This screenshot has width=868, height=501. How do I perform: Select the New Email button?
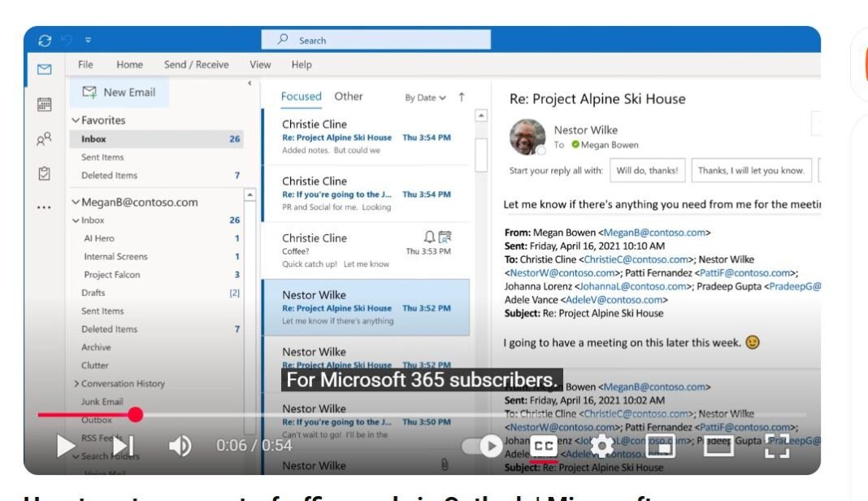point(119,93)
